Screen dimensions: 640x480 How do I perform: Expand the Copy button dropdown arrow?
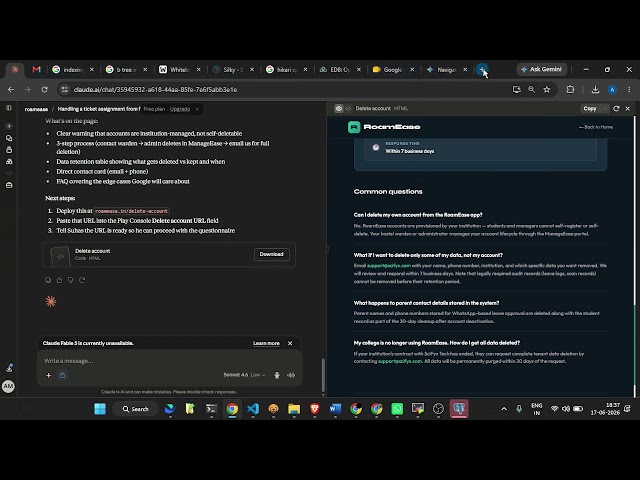pos(605,109)
